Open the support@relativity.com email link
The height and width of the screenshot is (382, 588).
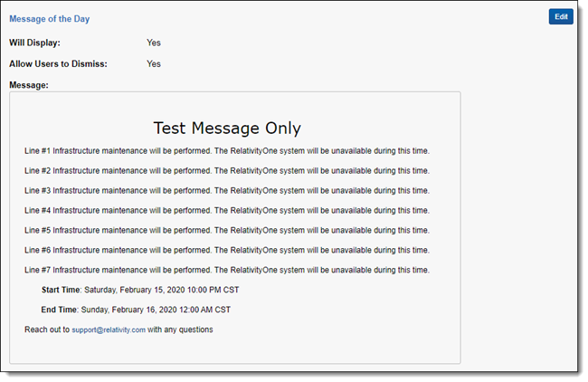pyautogui.click(x=109, y=330)
